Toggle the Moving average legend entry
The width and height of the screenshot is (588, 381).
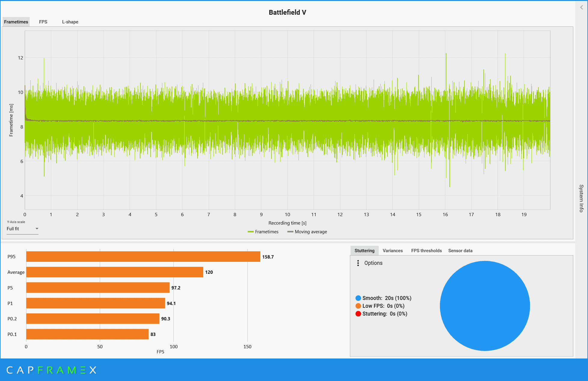307,232
